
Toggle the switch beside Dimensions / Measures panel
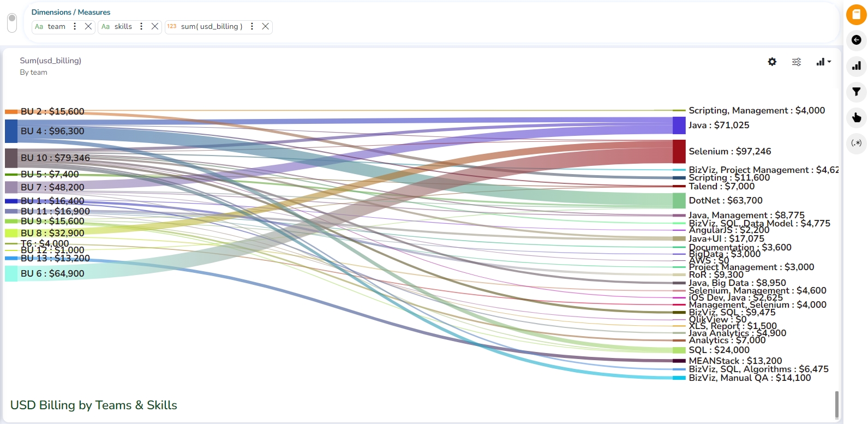[12, 23]
